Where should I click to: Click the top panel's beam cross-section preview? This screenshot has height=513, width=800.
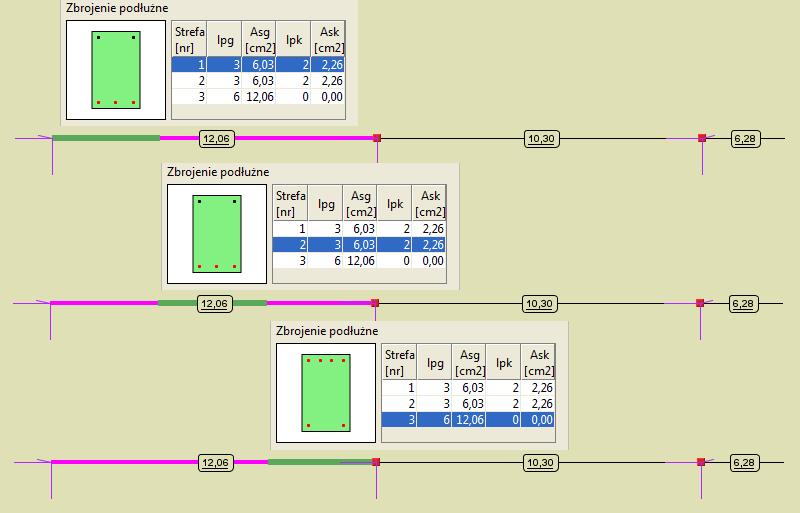click(x=116, y=70)
